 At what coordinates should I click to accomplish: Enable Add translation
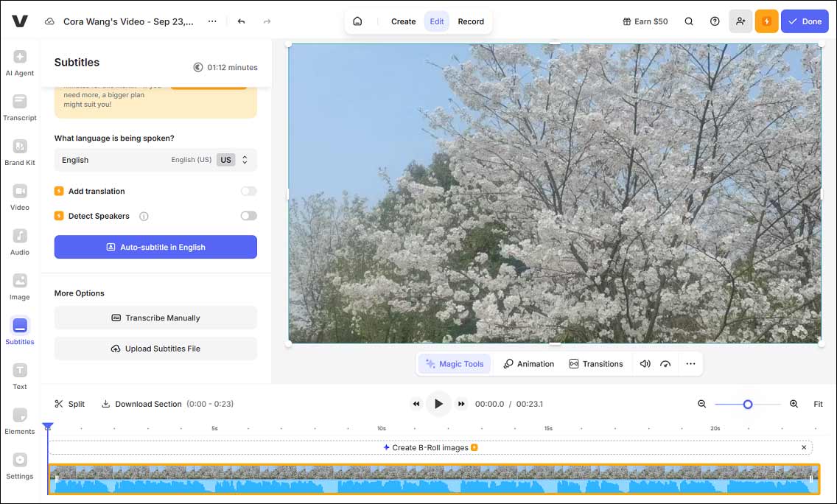[x=248, y=191]
